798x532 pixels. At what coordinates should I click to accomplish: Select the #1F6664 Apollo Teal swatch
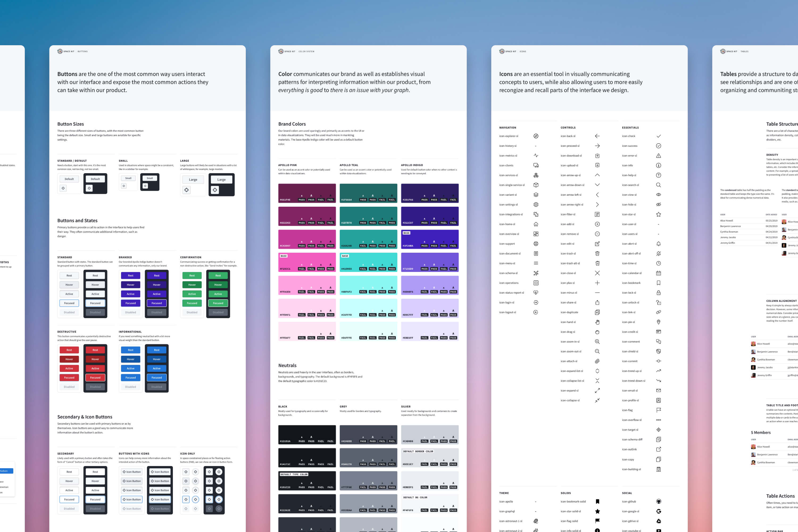pos(368,193)
